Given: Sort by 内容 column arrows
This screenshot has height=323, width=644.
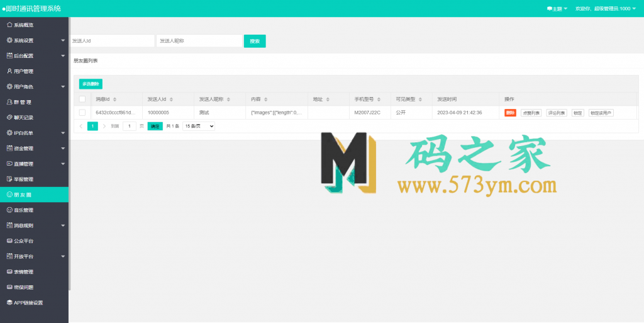Looking at the screenshot, I should pos(266,99).
